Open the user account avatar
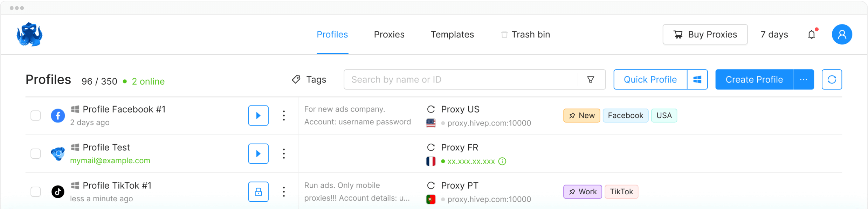The width and height of the screenshot is (868, 209). pos(842,35)
